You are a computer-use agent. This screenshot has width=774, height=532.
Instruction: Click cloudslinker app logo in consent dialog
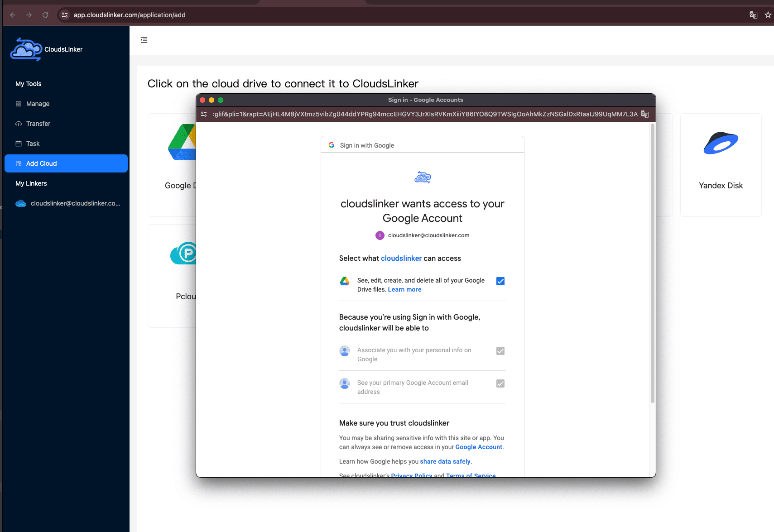tap(423, 177)
